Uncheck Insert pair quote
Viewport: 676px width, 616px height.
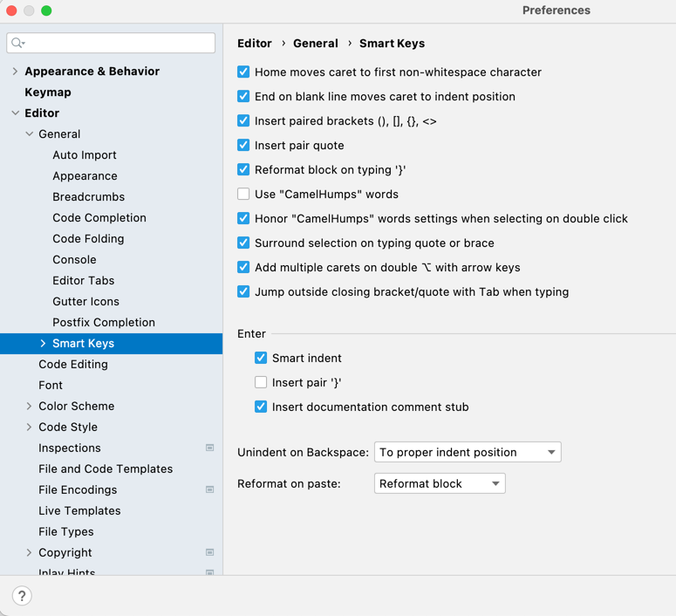pos(243,145)
